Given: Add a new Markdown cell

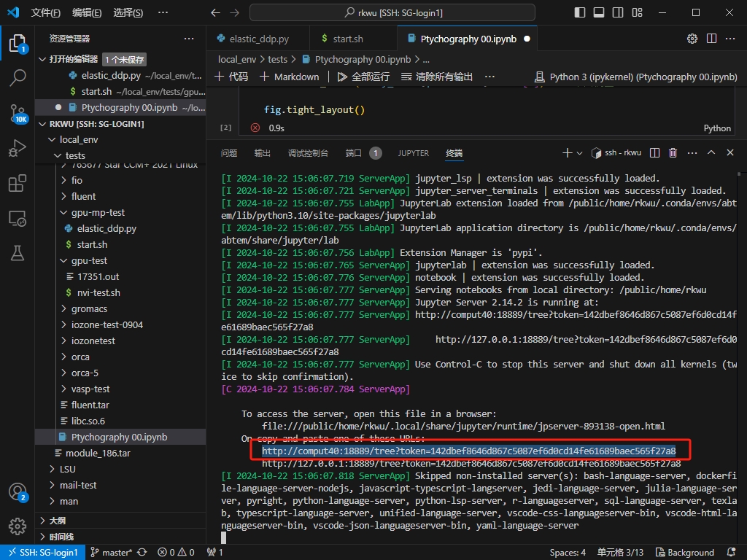Looking at the screenshot, I should (x=290, y=77).
